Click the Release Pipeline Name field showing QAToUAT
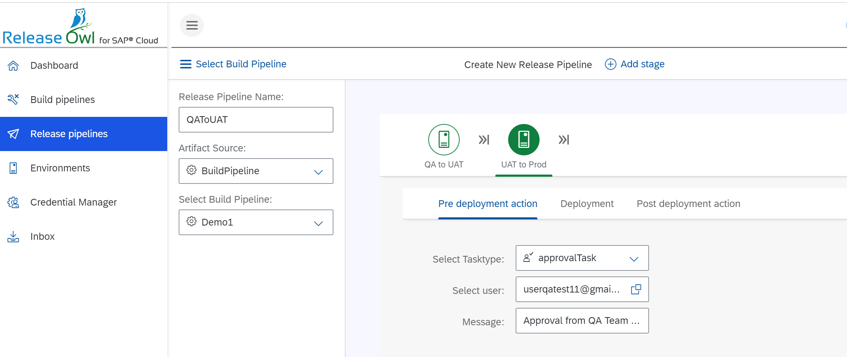 coord(256,120)
